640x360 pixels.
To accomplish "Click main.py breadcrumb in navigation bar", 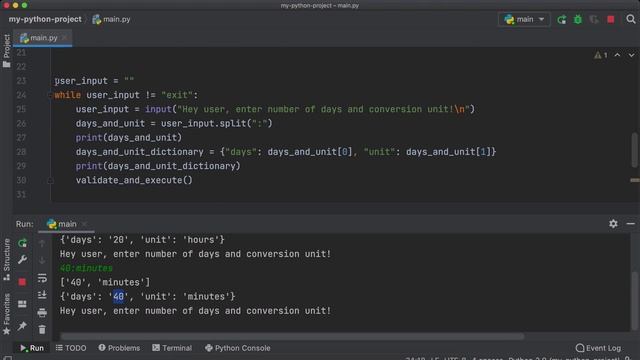I will [111, 19].
